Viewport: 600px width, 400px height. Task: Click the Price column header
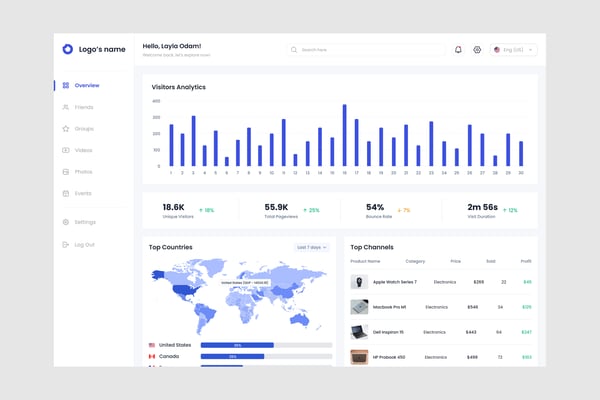tap(455, 261)
